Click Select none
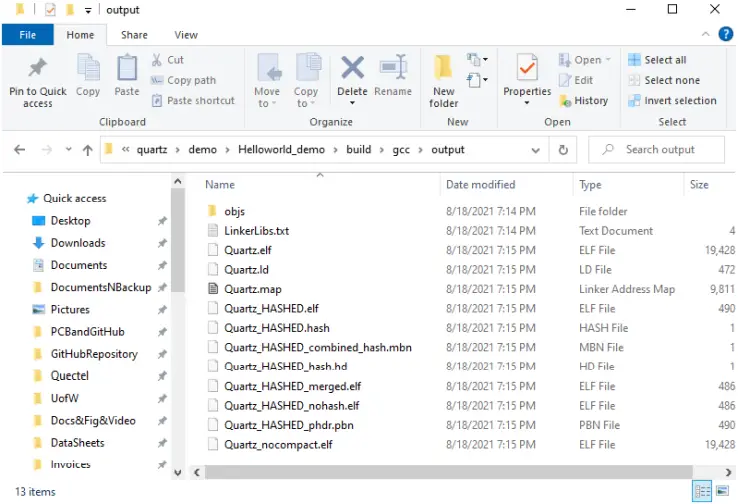Image resolution: width=740 pixels, height=504 pixels. [x=664, y=80]
